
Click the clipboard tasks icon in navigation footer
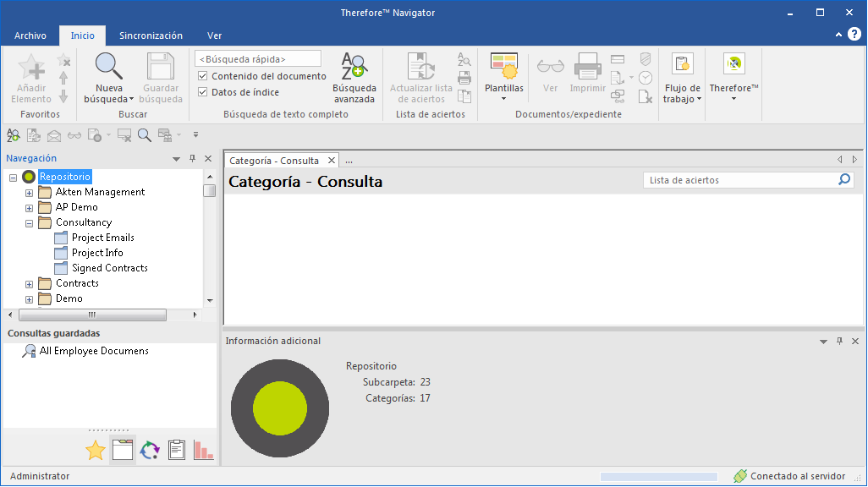point(176,451)
